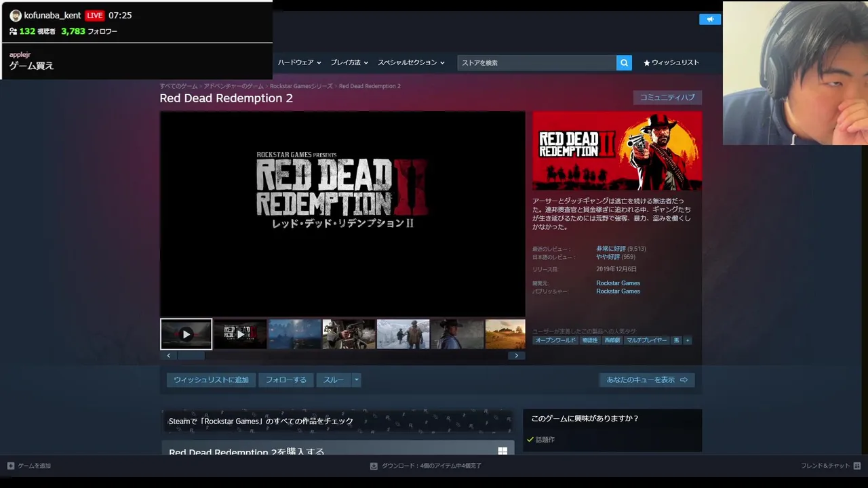This screenshot has height=488, width=868.
Task: Select the gunfight screenshot thumbnail
Action: click(x=349, y=334)
